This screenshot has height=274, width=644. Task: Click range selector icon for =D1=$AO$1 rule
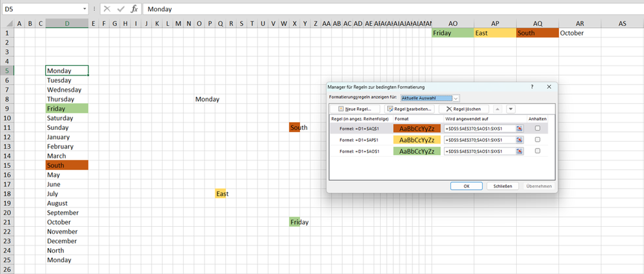click(x=519, y=151)
